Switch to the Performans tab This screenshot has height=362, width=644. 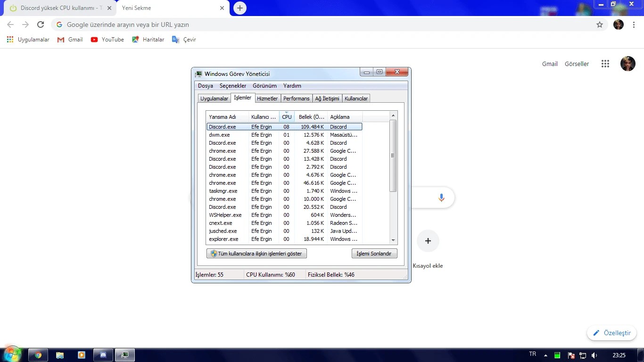point(297,99)
